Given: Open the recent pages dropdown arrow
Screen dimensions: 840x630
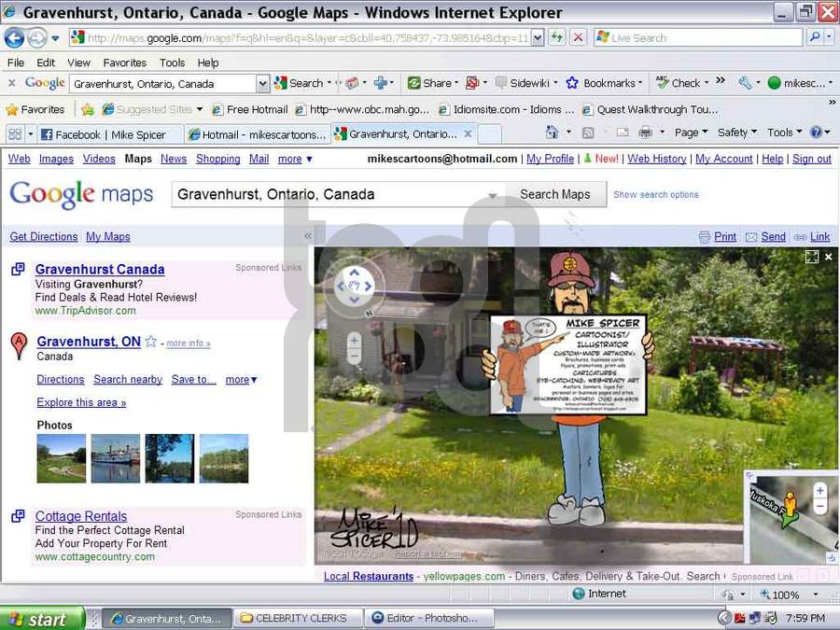Looking at the screenshot, I should pyautogui.click(x=55, y=38).
